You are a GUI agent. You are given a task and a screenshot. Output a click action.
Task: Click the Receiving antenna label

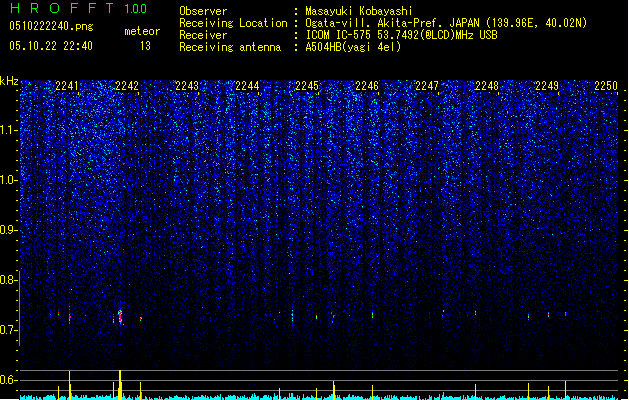230,47
